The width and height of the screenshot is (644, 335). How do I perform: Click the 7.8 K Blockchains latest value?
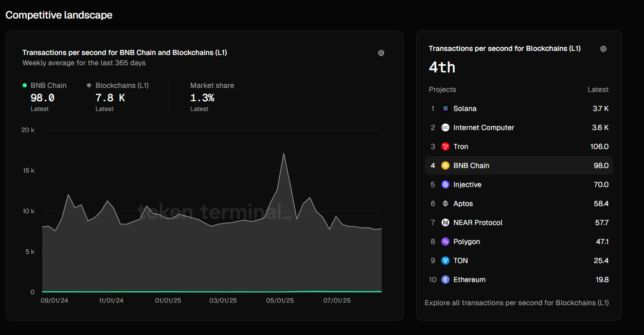tap(111, 98)
